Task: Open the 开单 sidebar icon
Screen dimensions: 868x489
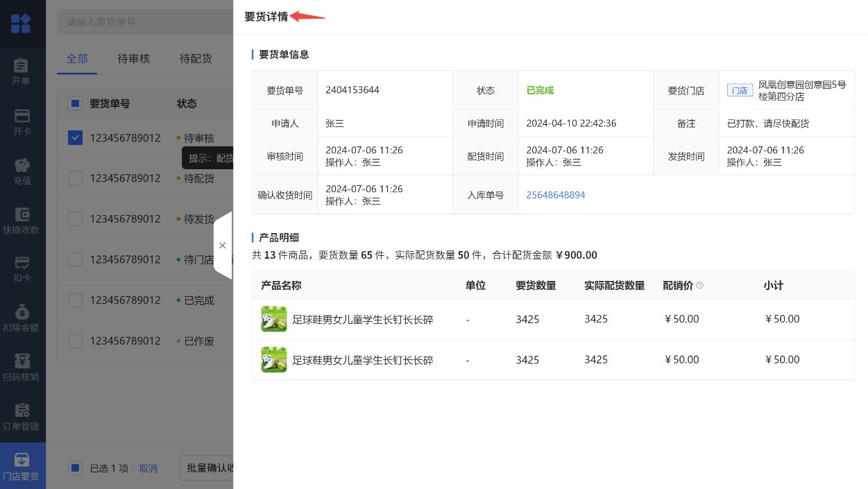Action: coord(22,66)
